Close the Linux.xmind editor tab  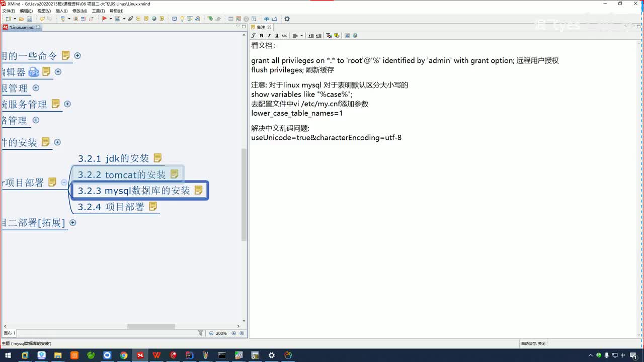(x=38, y=27)
